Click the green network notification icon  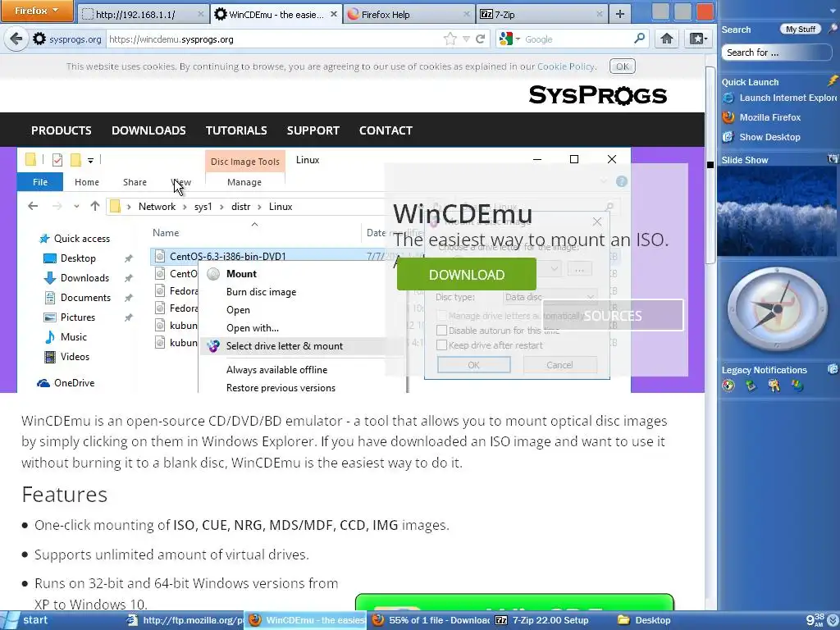point(751,386)
